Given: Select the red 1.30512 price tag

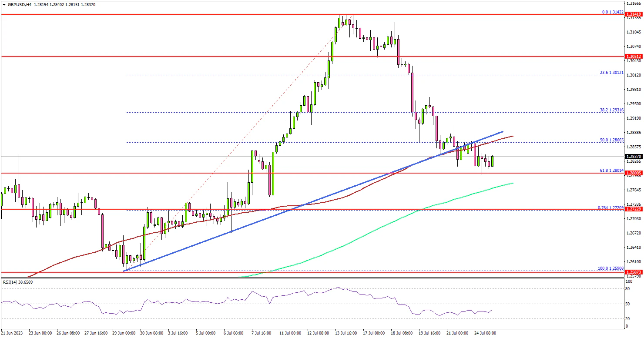Looking at the screenshot, I should [634, 57].
